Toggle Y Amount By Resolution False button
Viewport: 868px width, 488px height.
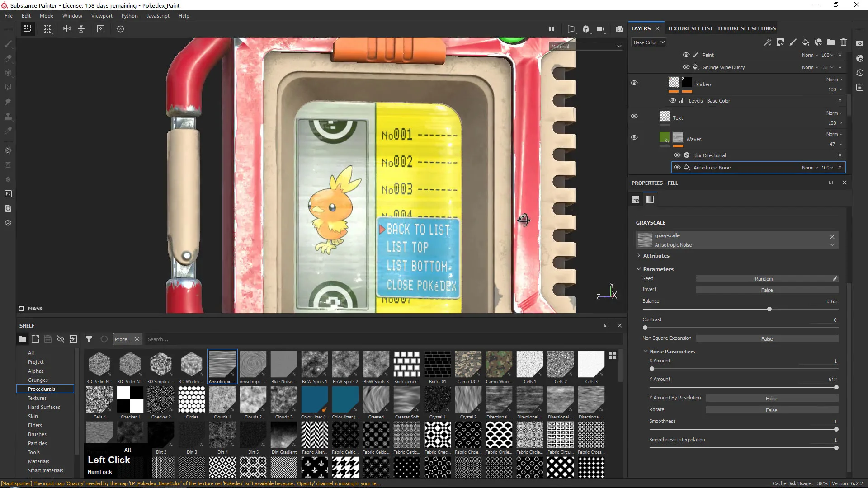tap(771, 399)
